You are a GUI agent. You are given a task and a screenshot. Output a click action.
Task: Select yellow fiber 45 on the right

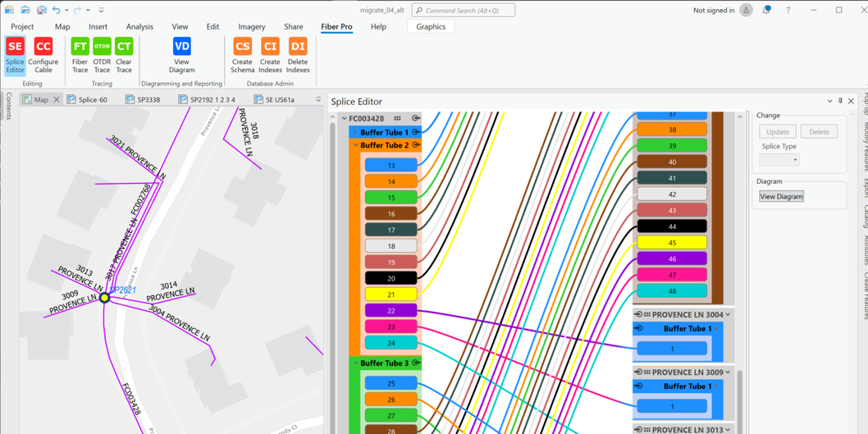click(672, 243)
